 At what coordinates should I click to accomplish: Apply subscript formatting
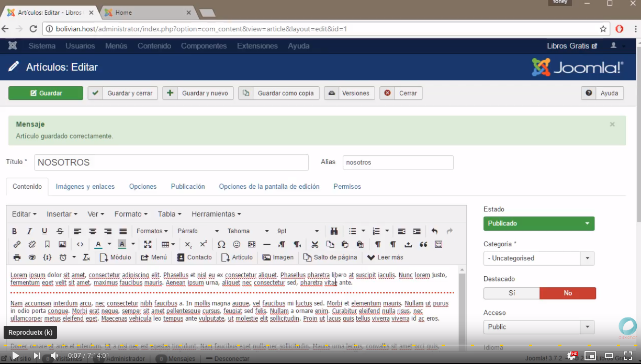(x=188, y=244)
